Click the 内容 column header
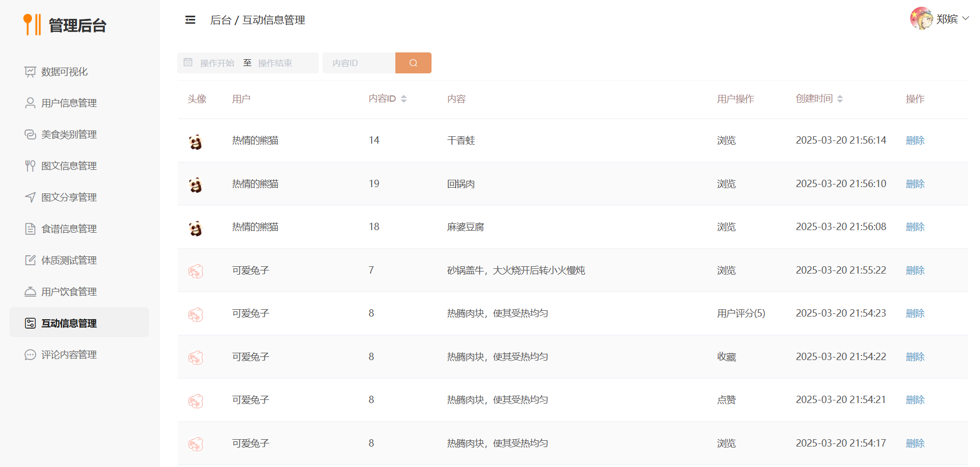980x467 pixels. point(456,99)
